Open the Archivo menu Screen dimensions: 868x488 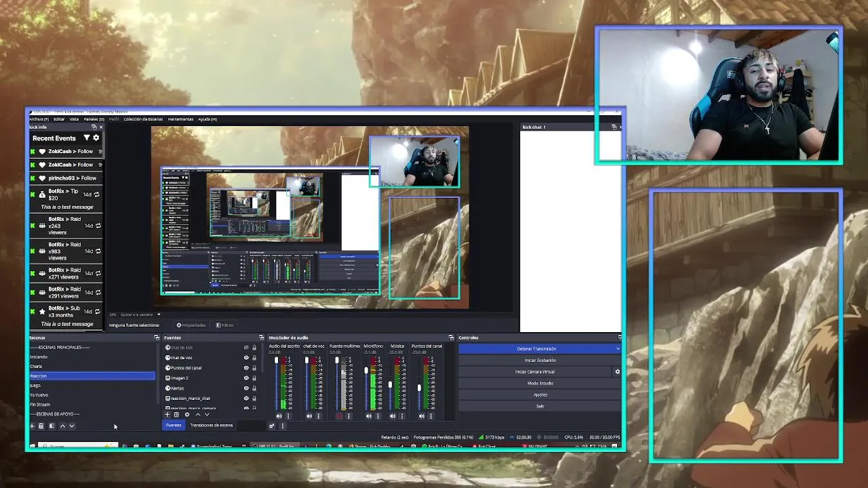[x=39, y=119]
